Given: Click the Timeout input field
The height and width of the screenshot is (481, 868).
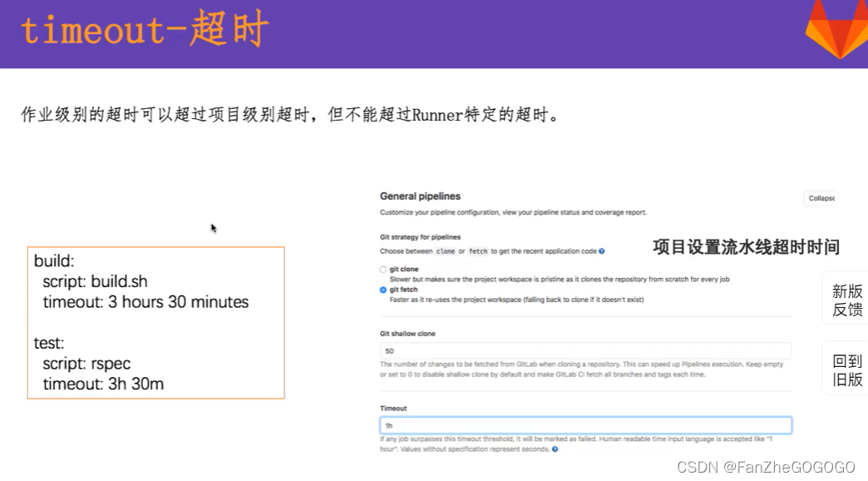Looking at the screenshot, I should pyautogui.click(x=585, y=425).
